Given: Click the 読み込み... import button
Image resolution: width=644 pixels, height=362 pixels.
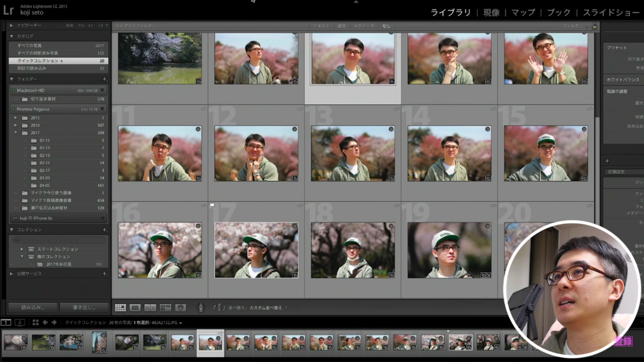Looking at the screenshot, I should (x=33, y=307).
